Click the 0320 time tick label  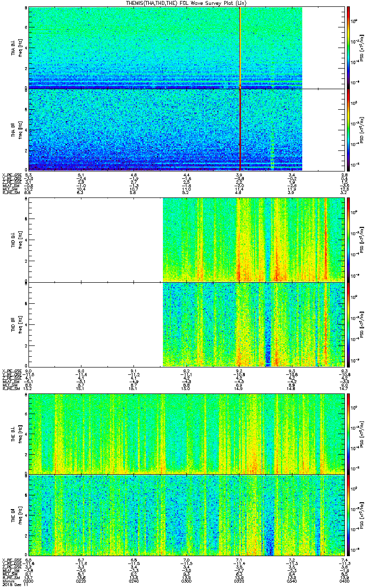tap(239, 580)
